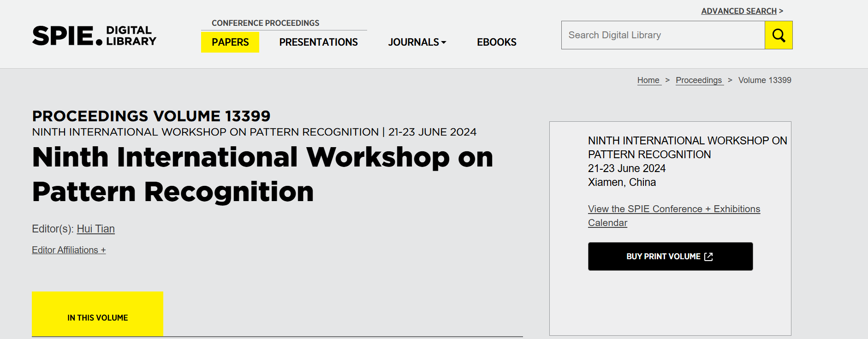Click Volume 13399 in the breadcrumb trail

[x=764, y=80]
